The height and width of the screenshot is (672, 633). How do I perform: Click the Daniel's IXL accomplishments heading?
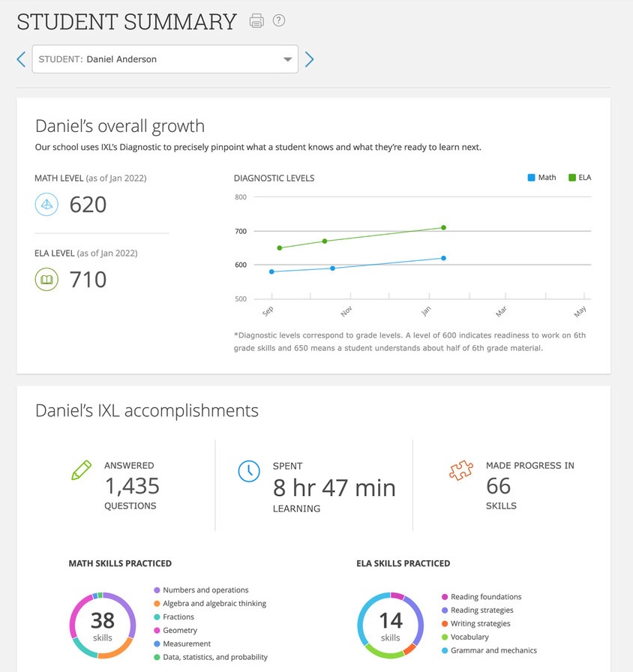(146, 410)
